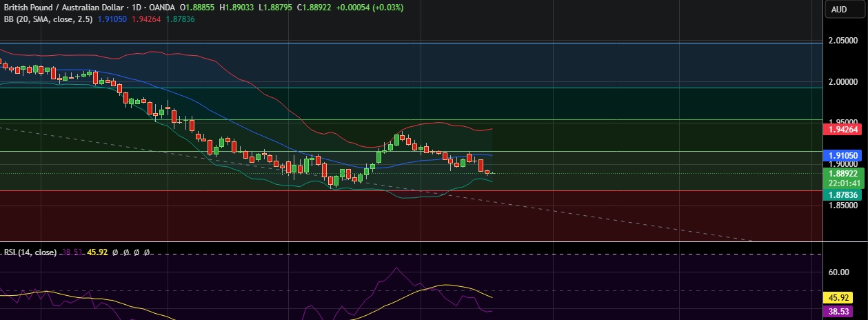Select the RSI (14, close) indicator legend
The width and height of the screenshot is (868, 320).
tap(30, 252)
